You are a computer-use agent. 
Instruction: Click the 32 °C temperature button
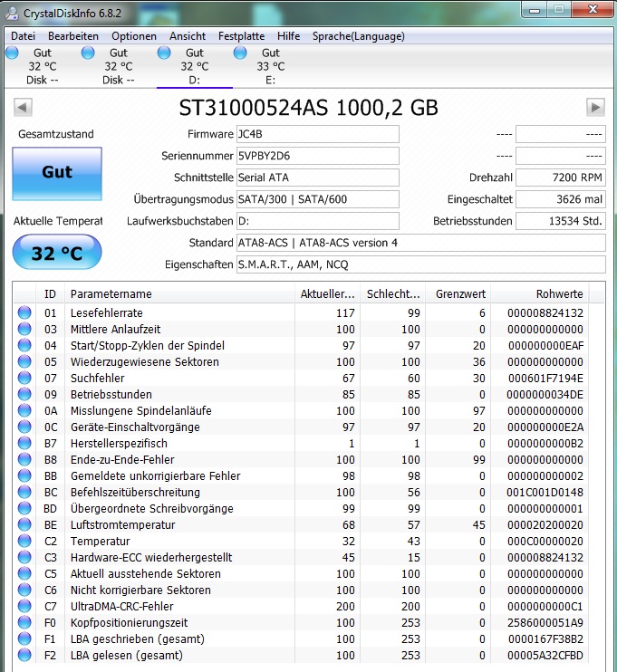tap(57, 253)
